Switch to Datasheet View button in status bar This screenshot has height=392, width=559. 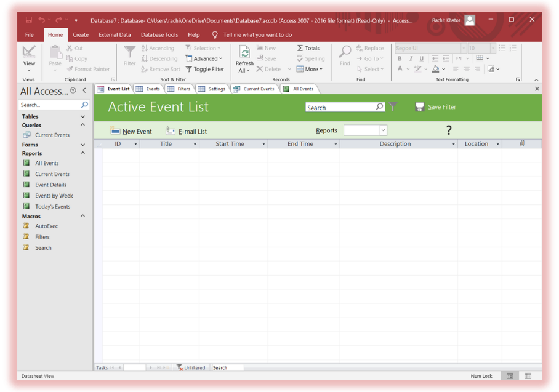pyautogui.click(x=510, y=376)
